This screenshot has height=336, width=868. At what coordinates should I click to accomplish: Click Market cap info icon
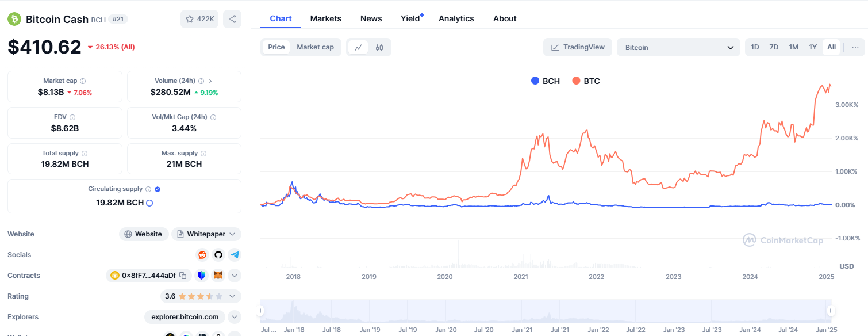pos(83,81)
